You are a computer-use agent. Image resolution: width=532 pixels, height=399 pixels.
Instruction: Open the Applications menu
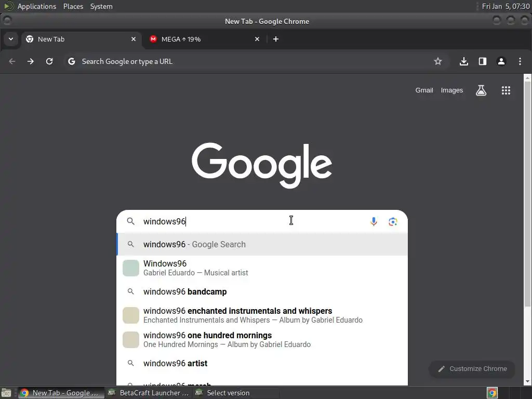pos(37,6)
